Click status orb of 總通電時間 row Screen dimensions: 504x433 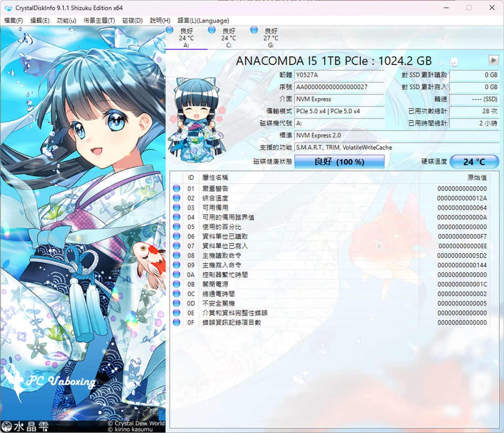pyautogui.click(x=176, y=294)
